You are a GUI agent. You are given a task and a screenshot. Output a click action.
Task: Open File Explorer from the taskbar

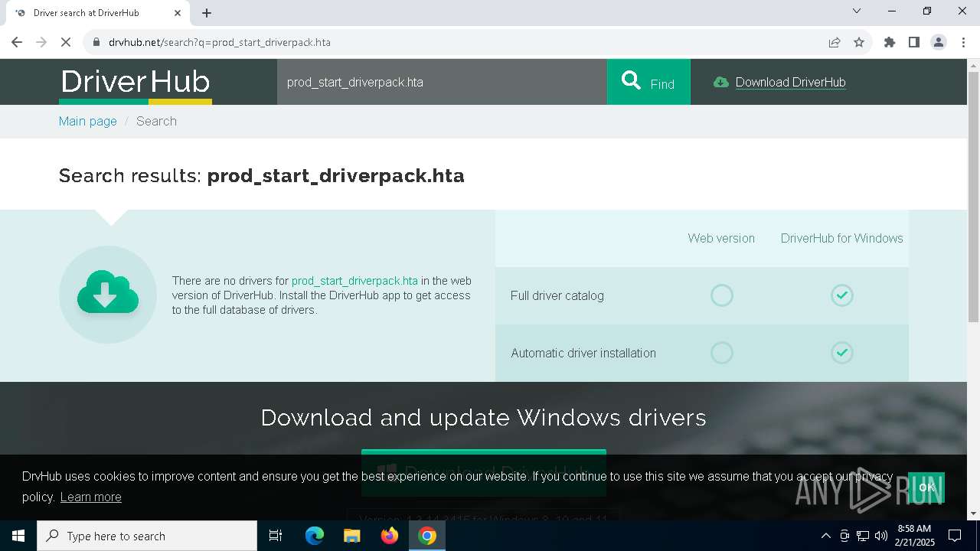click(352, 536)
